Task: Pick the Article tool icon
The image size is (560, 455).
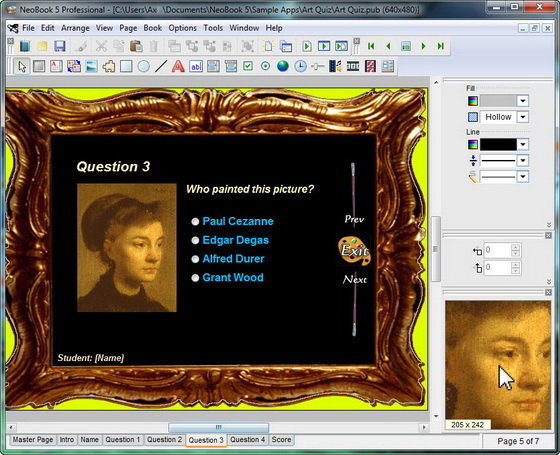Action: (74, 66)
